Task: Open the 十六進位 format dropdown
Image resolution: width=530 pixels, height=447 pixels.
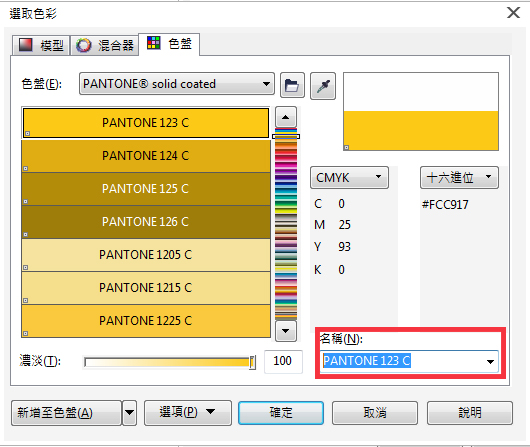Action: coord(459,177)
